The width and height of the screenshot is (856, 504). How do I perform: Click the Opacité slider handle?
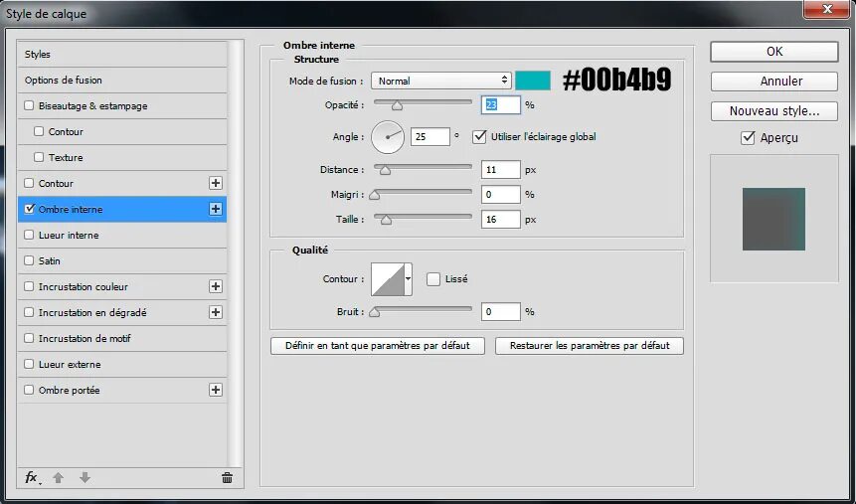pos(397,105)
